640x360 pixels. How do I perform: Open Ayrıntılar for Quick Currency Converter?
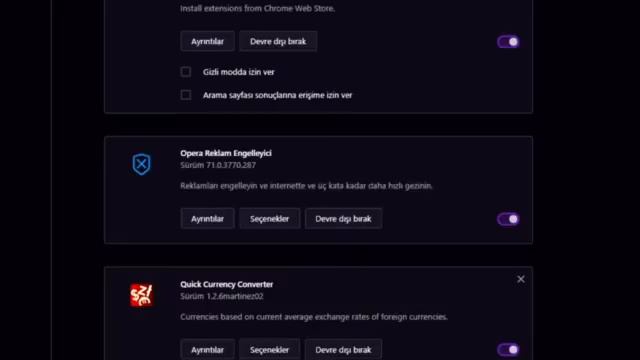pos(207,349)
